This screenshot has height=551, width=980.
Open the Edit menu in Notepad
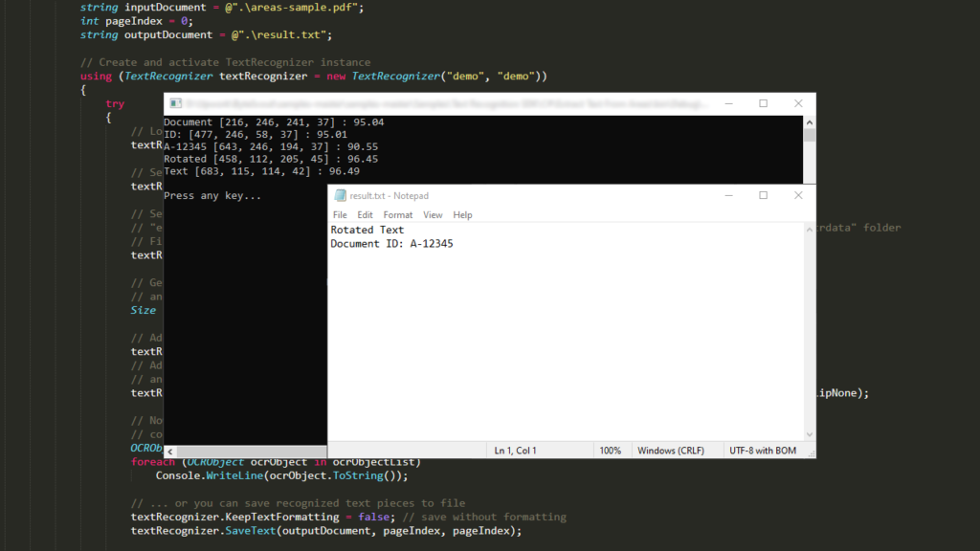(x=366, y=215)
